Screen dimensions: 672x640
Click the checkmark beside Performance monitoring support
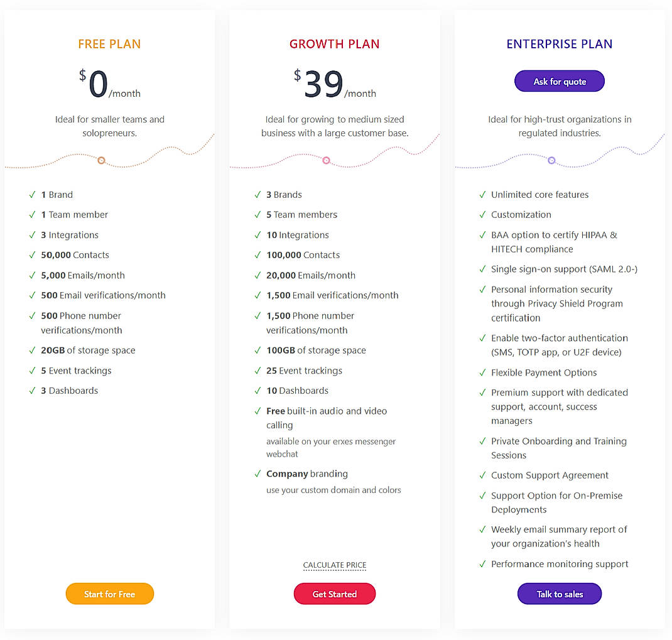[x=482, y=564]
